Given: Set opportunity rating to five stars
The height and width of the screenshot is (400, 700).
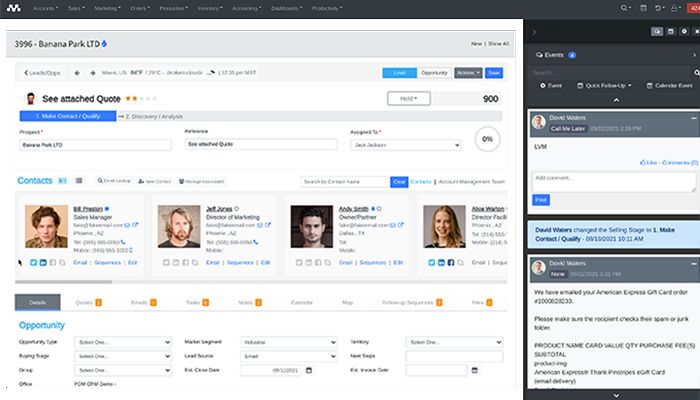Looking at the screenshot, I should 154,99.
